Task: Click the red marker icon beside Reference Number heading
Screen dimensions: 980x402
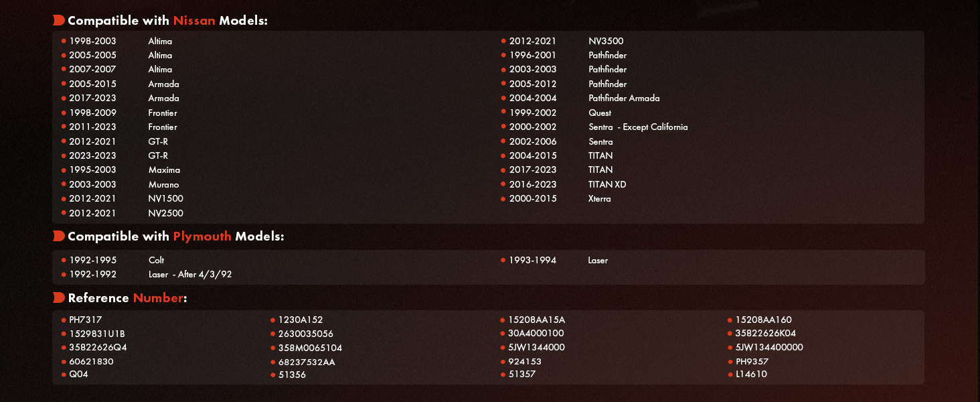Action: pyautogui.click(x=59, y=298)
